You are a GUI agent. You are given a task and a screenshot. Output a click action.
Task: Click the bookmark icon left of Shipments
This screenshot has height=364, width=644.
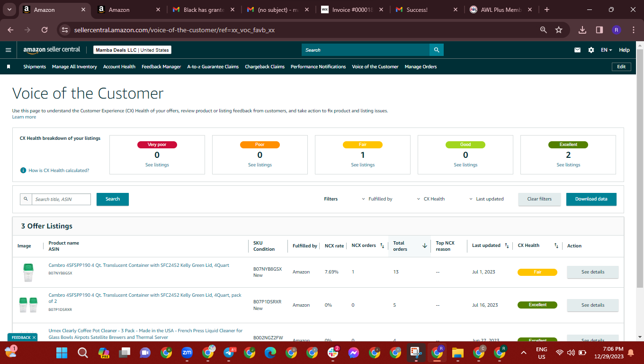(8, 67)
